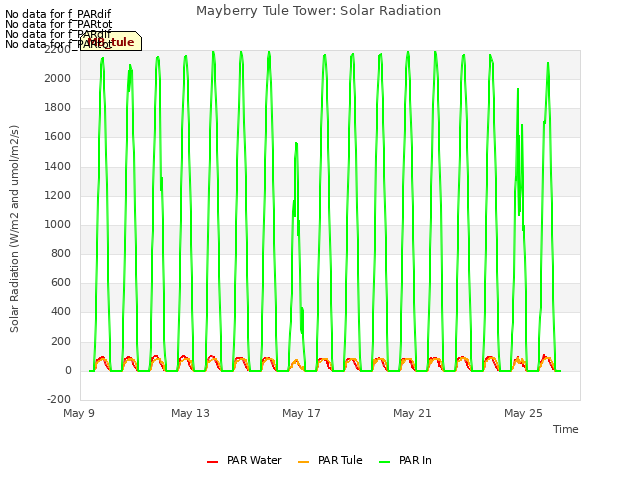Click the 1000 y-axis tick label

coord(58,224)
